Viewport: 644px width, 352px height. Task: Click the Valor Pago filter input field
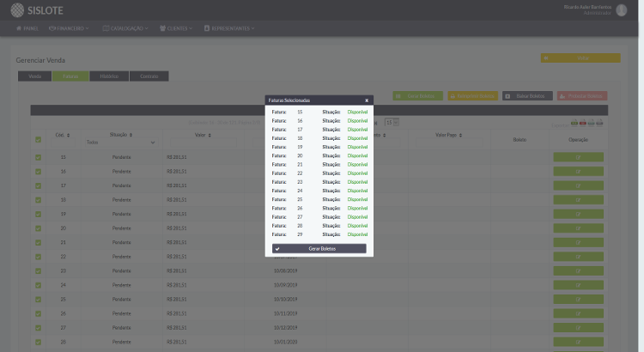tap(449, 143)
